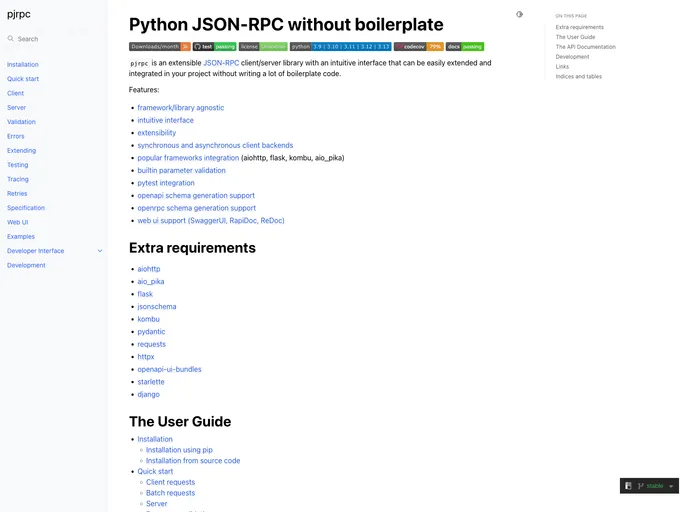This screenshot has width=688, height=512.
Task: Open Retries in the sidebar
Action: tap(17, 193)
